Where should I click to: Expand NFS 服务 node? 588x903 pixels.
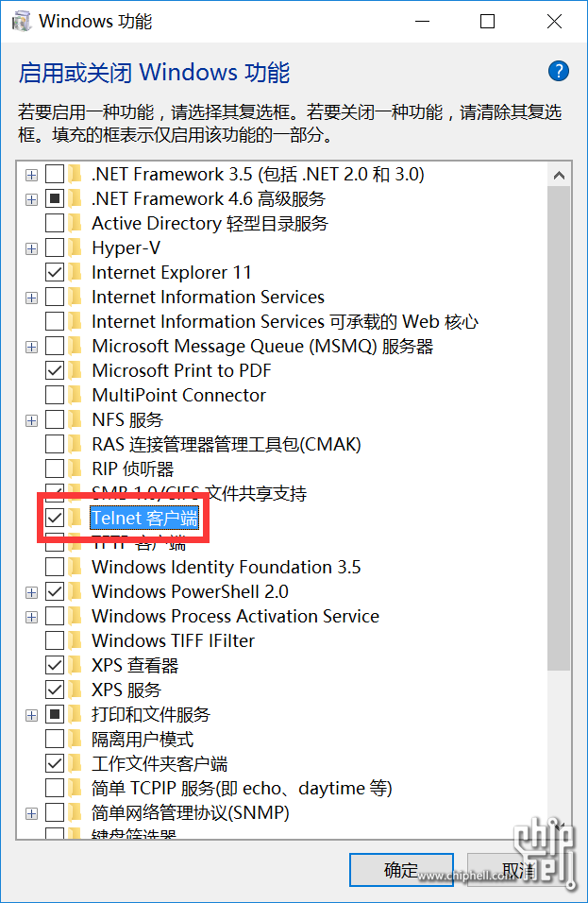coord(32,420)
